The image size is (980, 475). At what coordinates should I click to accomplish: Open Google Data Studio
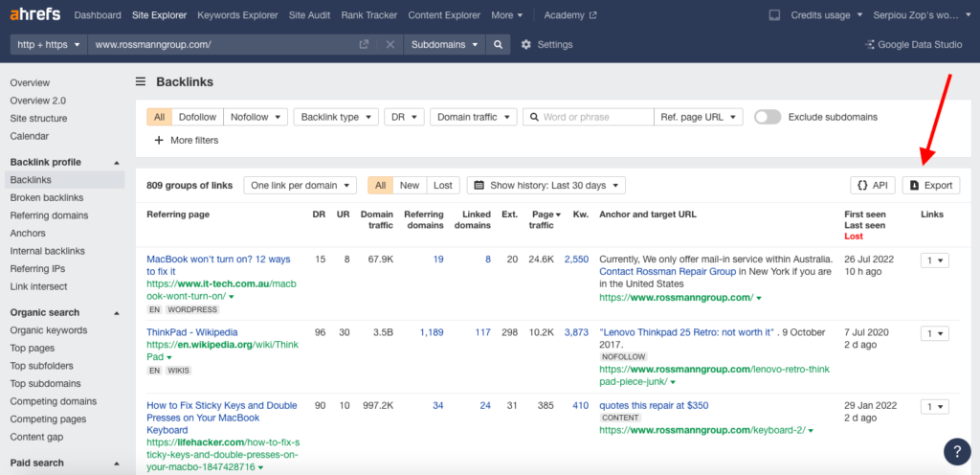point(913,45)
